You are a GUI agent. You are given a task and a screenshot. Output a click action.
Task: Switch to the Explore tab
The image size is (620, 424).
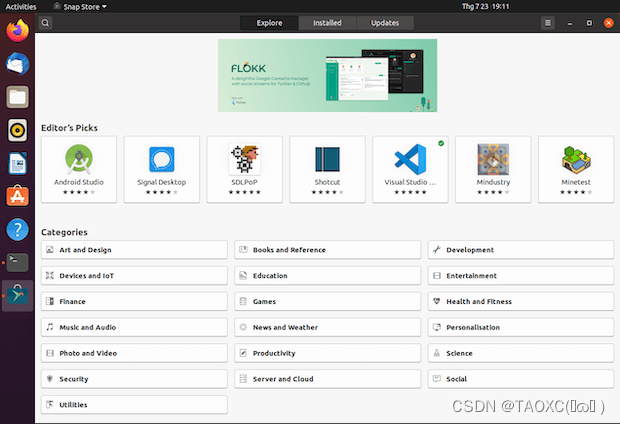click(269, 23)
